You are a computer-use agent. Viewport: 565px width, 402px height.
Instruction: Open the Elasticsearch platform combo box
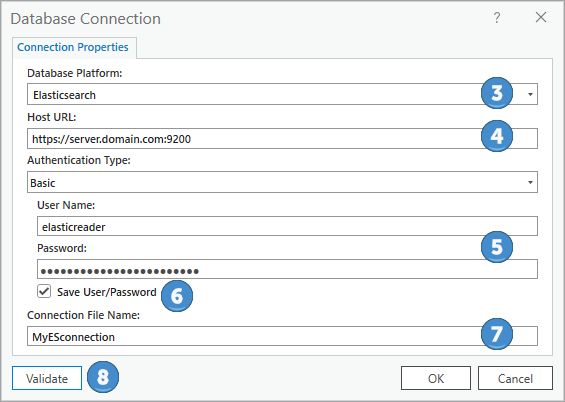click(x=282, y=94)
